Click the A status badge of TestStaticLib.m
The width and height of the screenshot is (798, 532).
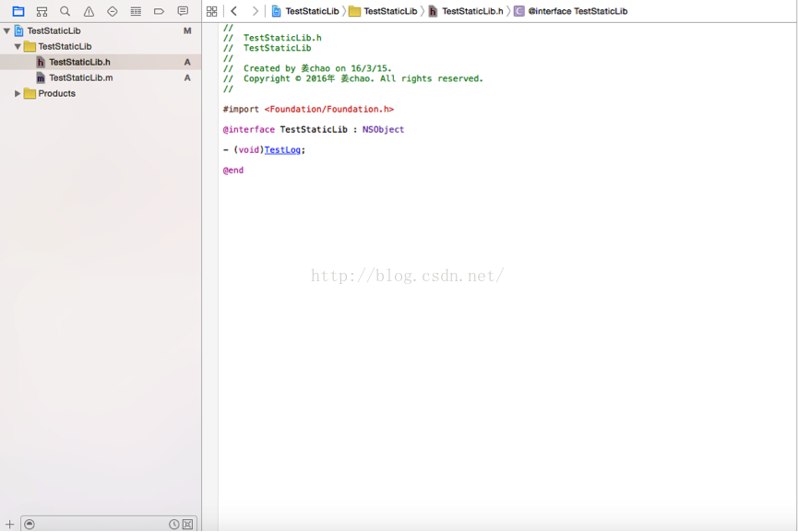tap(187, 77)
